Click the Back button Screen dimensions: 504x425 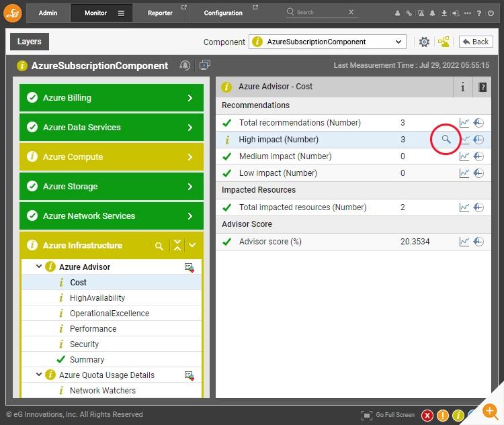[x=476, y=42]
